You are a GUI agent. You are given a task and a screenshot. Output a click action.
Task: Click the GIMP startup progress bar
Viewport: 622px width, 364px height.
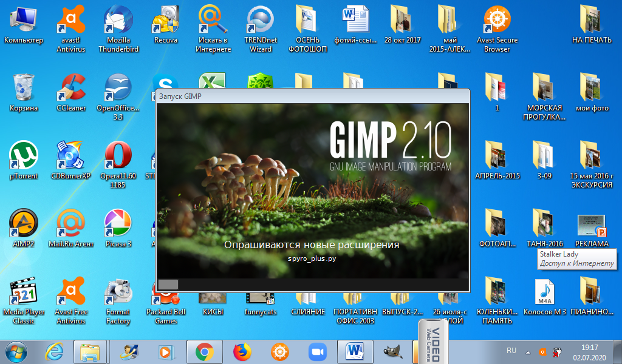point(313,285)
